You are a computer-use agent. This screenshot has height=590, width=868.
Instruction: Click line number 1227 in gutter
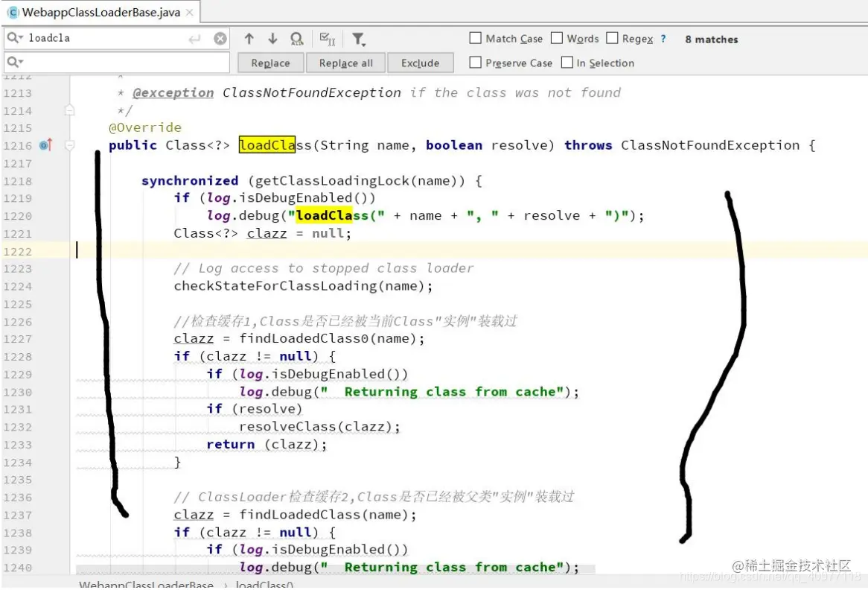click(x=18, y=339)
